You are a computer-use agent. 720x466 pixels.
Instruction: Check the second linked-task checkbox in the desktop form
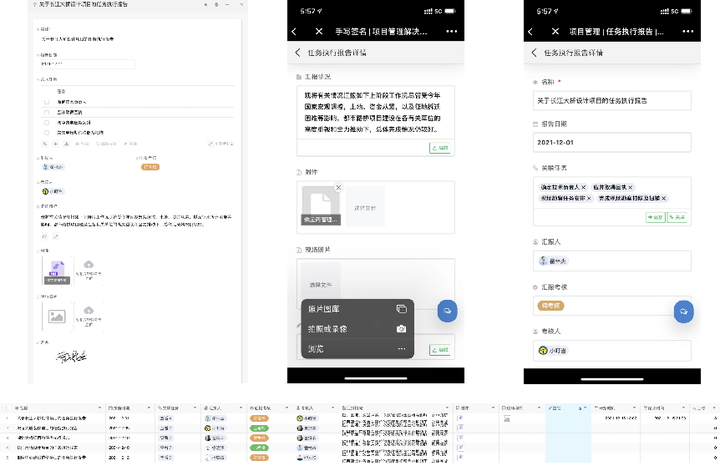(46, 112)
